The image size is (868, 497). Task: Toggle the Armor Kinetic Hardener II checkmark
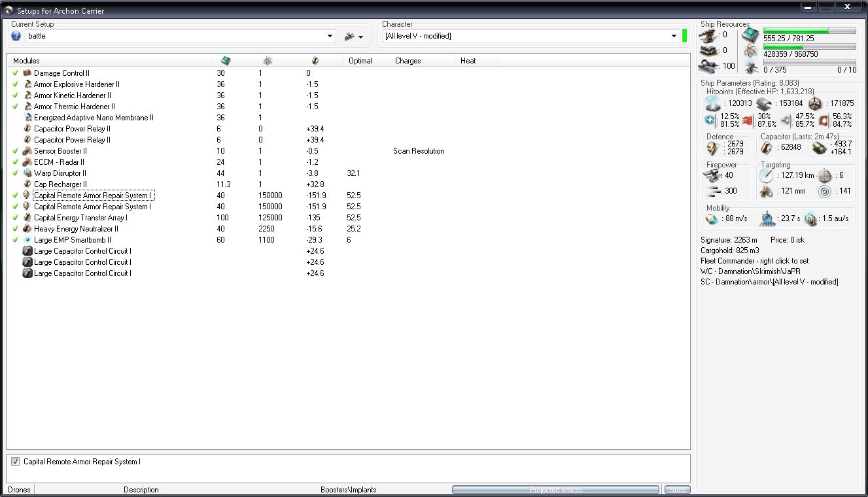click(15, 95)
